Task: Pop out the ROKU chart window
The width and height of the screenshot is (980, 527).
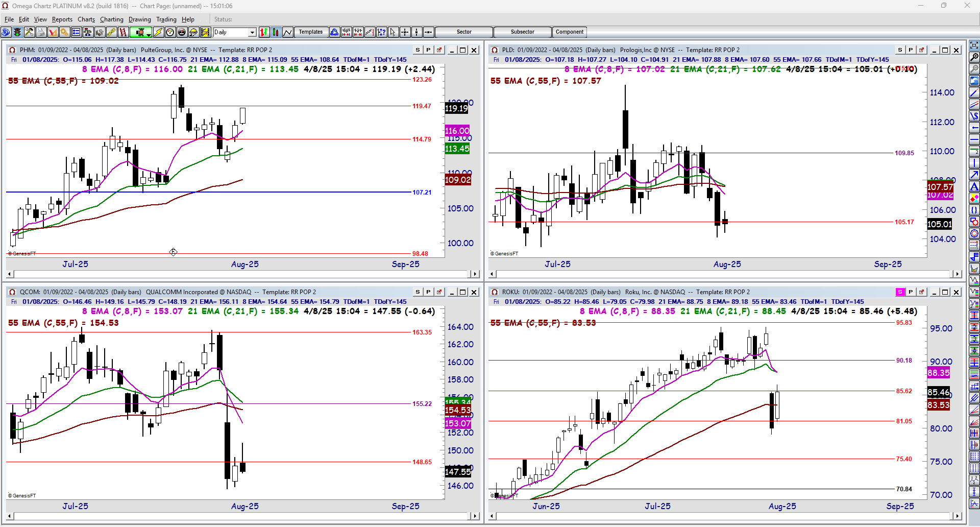Action: tap(921, 292)
